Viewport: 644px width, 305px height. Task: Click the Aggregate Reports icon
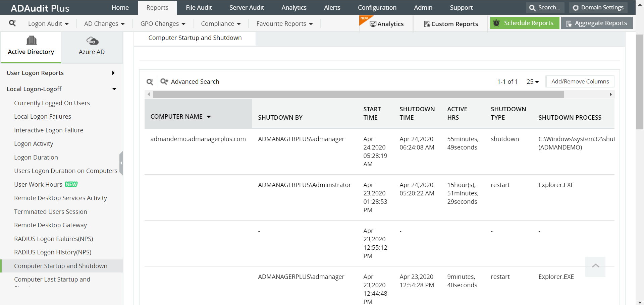pyautogui.click(x=569, y=23)
